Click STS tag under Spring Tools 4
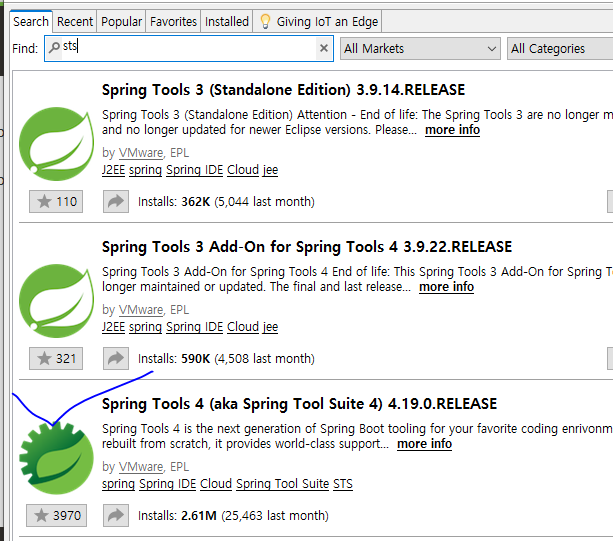 coord(343,484)
